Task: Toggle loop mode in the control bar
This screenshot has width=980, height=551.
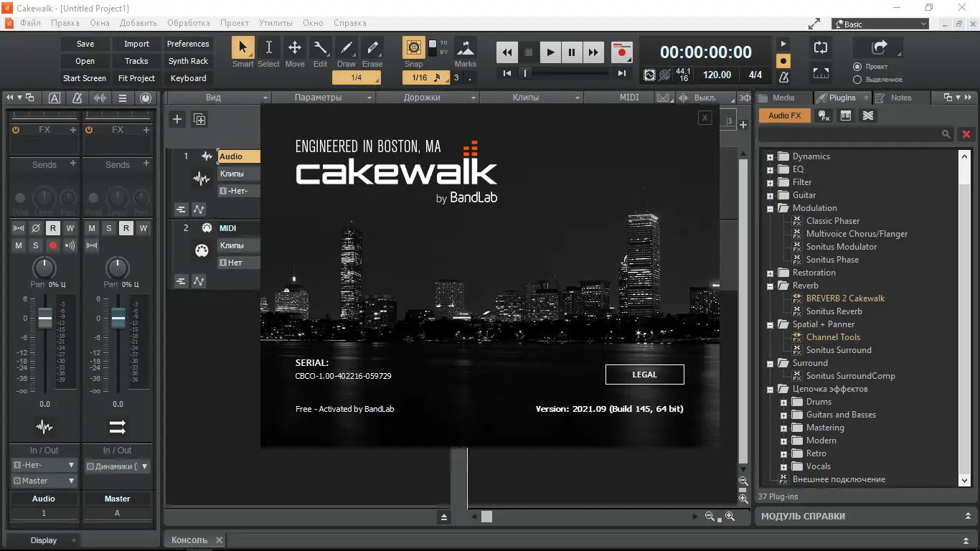Action: pos(820,48)
